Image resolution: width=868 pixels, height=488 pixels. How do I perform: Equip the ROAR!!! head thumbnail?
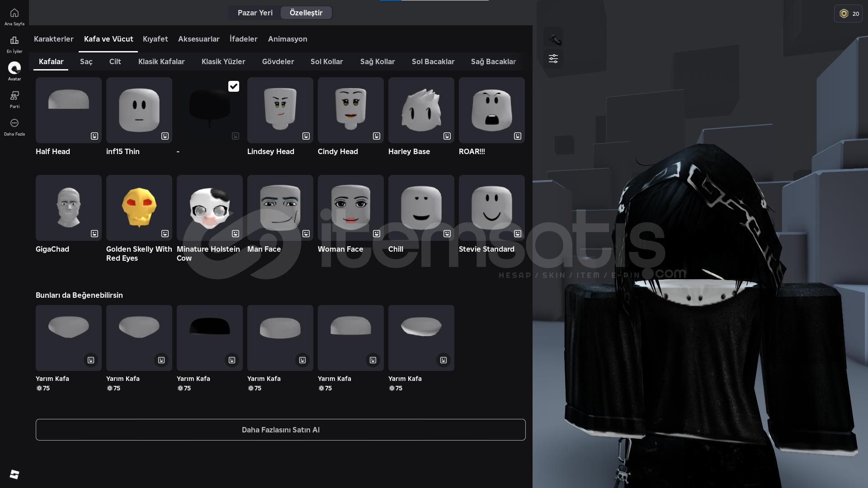pyautogui.click(x=492, y=110)
